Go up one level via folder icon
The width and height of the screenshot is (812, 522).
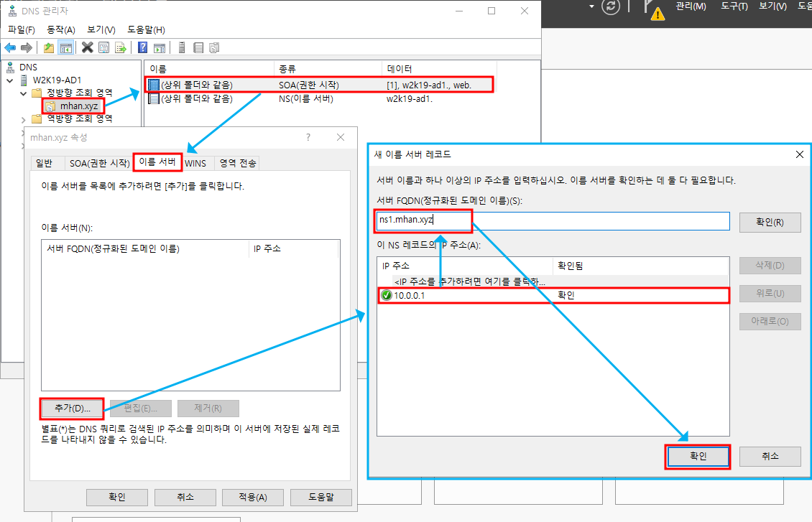click(49, 48)
